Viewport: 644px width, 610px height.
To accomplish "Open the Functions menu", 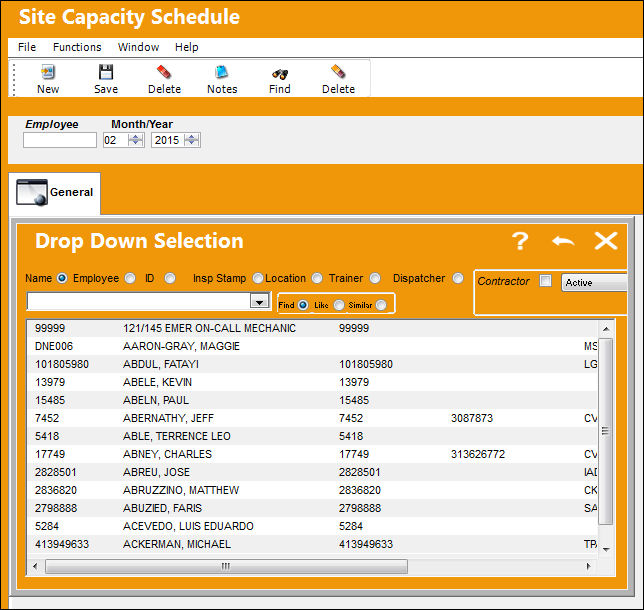I will (x=77, y=47).
